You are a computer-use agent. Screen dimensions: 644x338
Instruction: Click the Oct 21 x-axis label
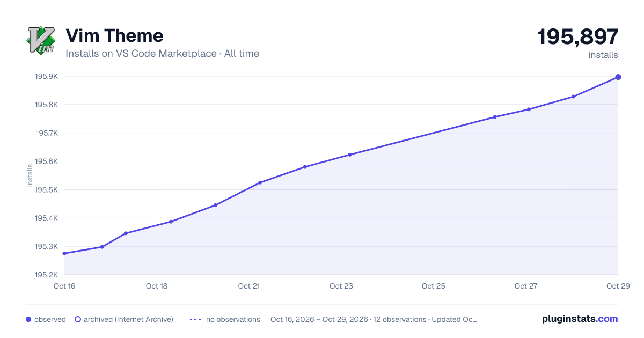click(249, 286)
